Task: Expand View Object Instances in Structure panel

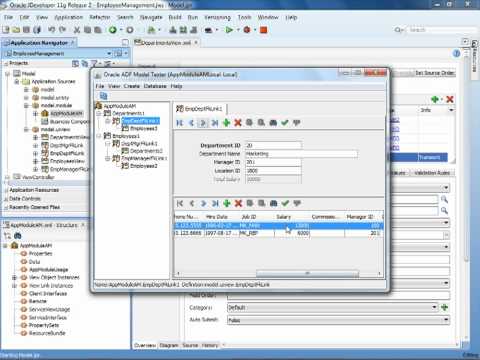Action: (x=14, y=277)
